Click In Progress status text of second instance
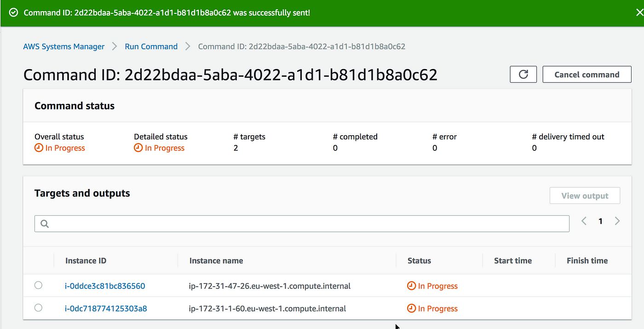 pos(438,309)
